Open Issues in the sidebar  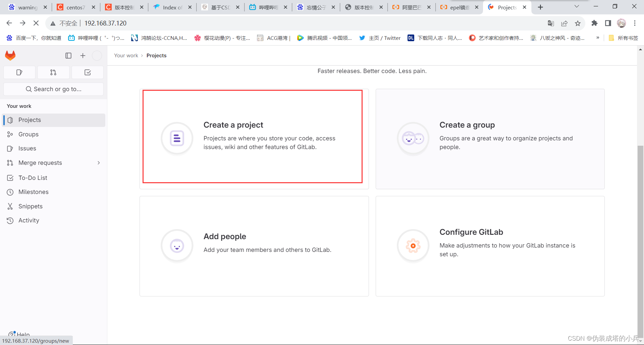point(54,148)
